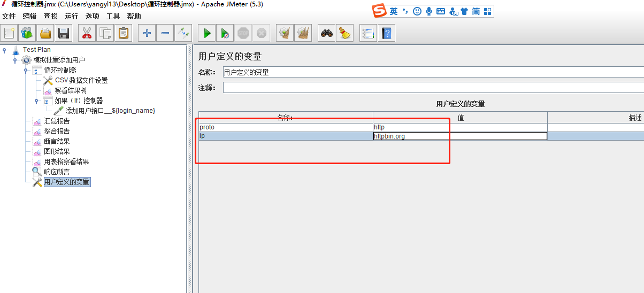Viewport: 644px width, 293px height.
Task: Click the ip variable name cell
Action: pyautogui.click(x=286, y=136)
